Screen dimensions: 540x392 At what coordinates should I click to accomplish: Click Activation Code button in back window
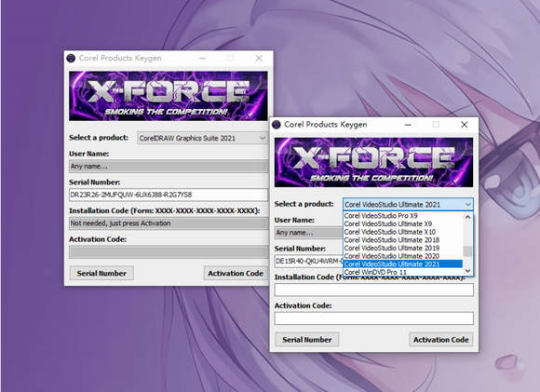236,273
